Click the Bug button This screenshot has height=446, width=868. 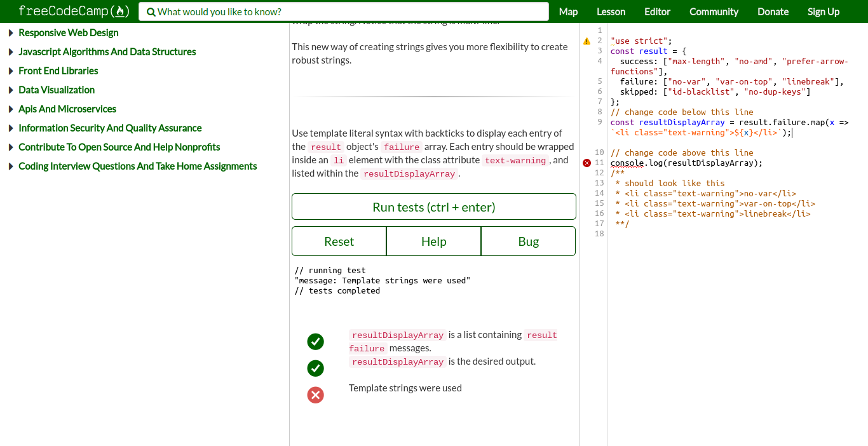[x=528, y=241]
